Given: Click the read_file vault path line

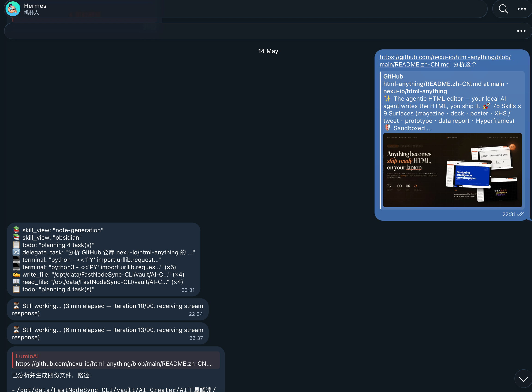Looking at the screenshot, I should coord(103,282).
